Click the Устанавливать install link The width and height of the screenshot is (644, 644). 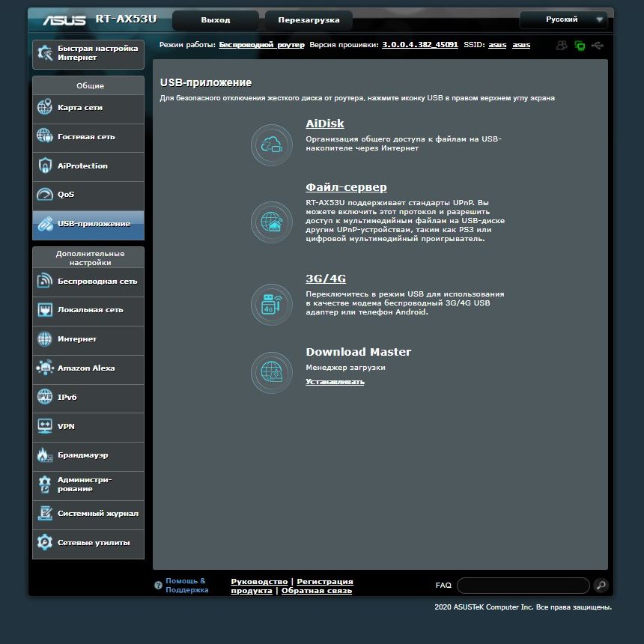pos(335,382)
